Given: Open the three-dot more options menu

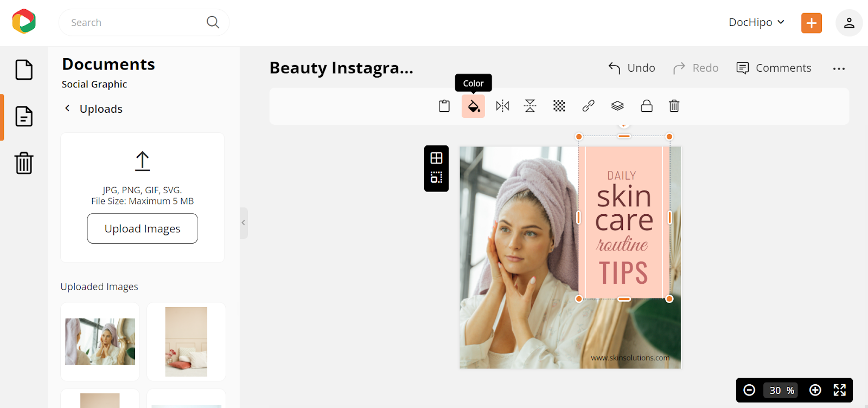Looking at the screenshot, I should (x=839, y=68).
